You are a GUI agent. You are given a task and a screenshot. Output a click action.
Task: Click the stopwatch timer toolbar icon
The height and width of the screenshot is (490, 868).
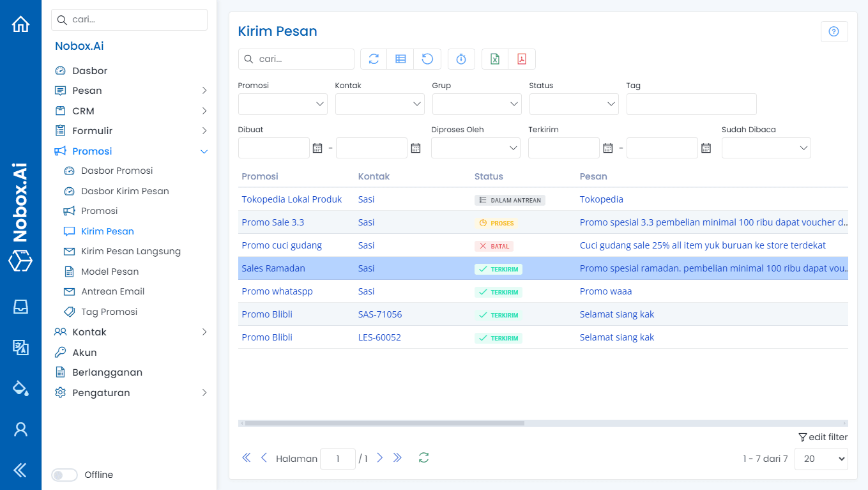coord(461,59)
